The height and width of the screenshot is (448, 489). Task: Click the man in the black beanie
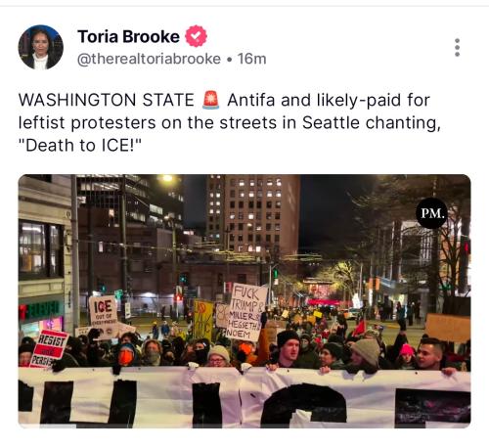(289, 350)
